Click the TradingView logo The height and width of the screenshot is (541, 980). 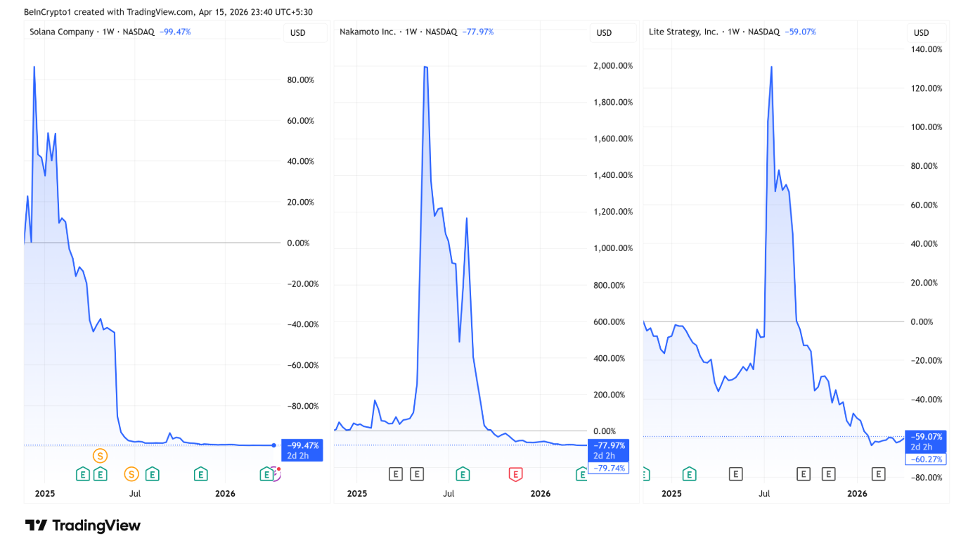click(82, 526)
